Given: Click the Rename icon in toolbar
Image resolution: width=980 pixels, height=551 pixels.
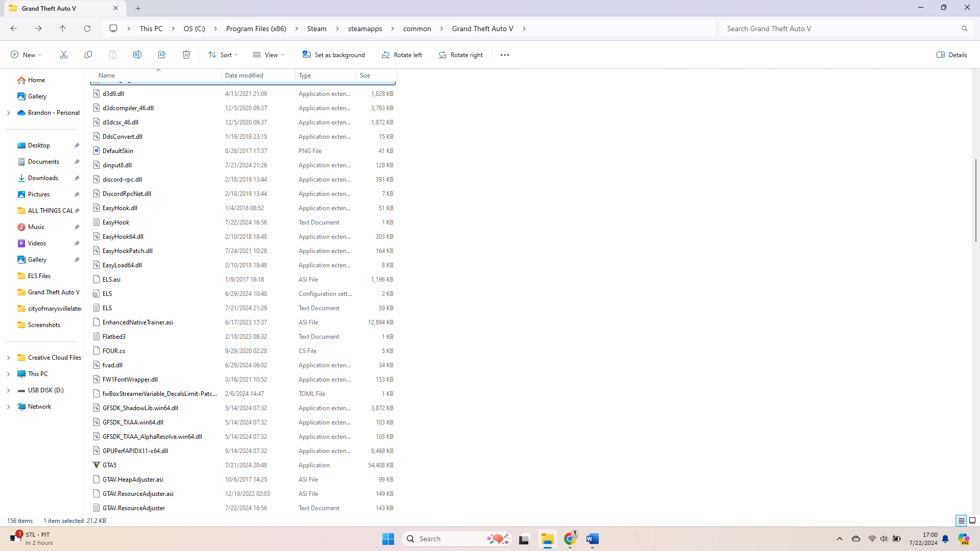Looking at the screenshot, I should [137, 55].
